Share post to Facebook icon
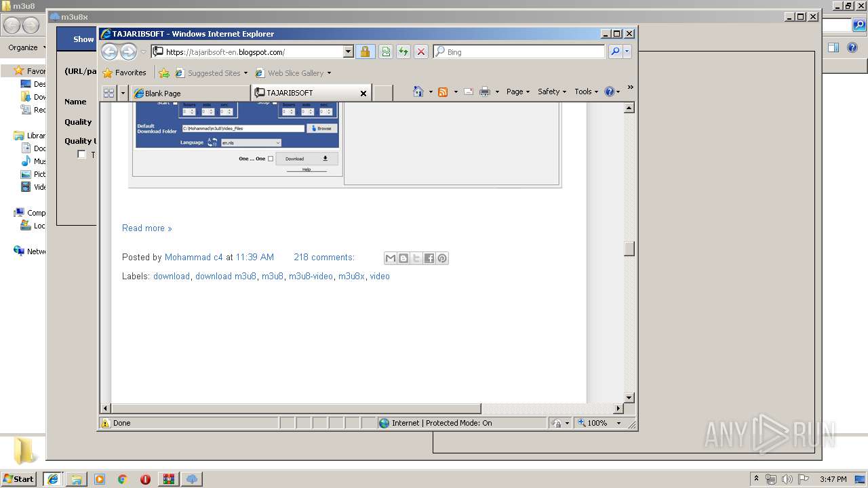The height and width of the screenshot is (488, 868). (x=429, y=258)
